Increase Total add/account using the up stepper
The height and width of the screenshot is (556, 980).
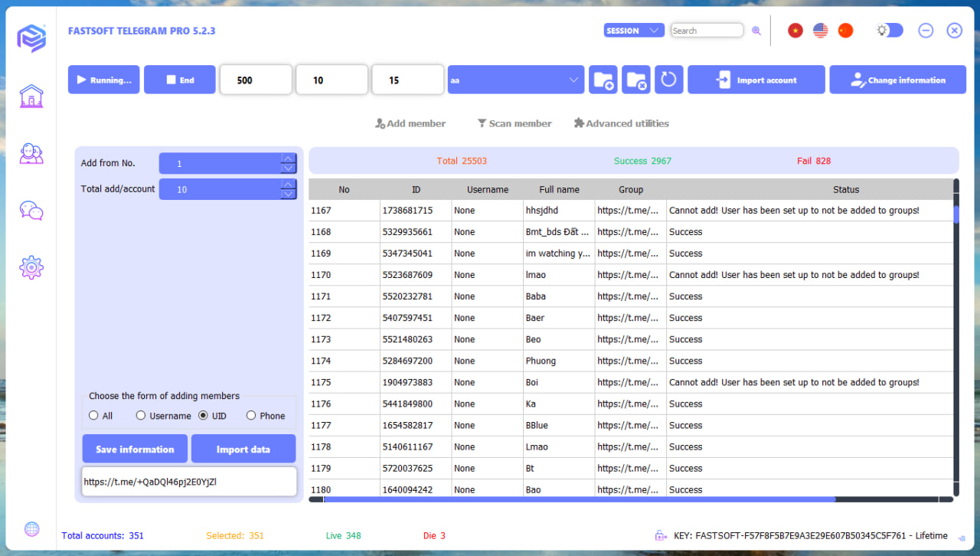tap(288, 185)
